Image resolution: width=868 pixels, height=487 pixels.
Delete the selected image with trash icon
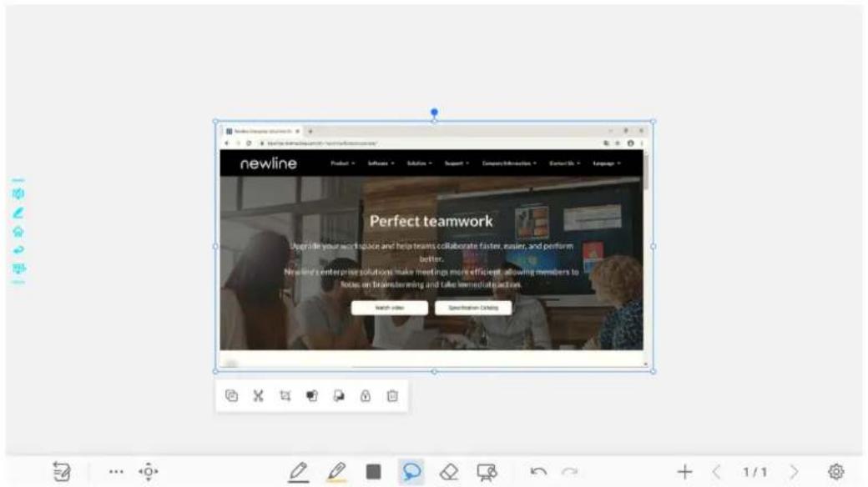tap(392, 395)
